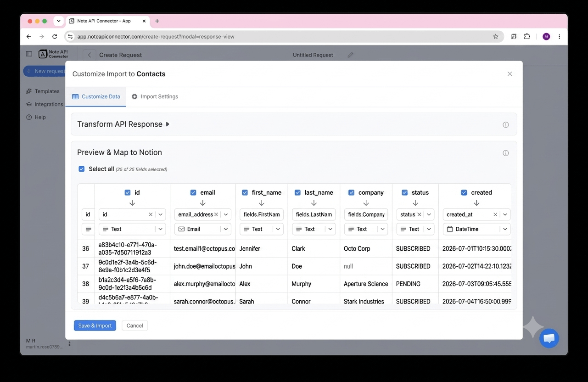
Task: Open the id column Text type dropdown
Action: click(x=132, y=229)
